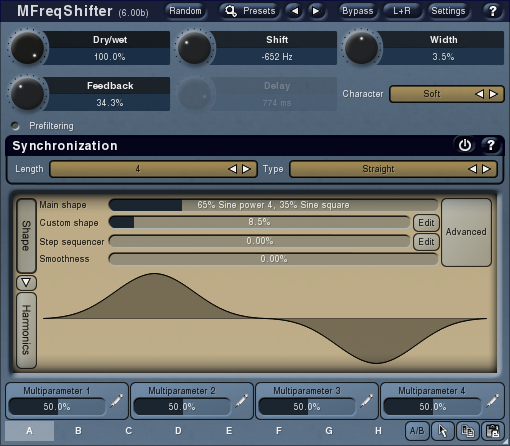Select preset slot H
510x446 pixels.
pos(378,431)
